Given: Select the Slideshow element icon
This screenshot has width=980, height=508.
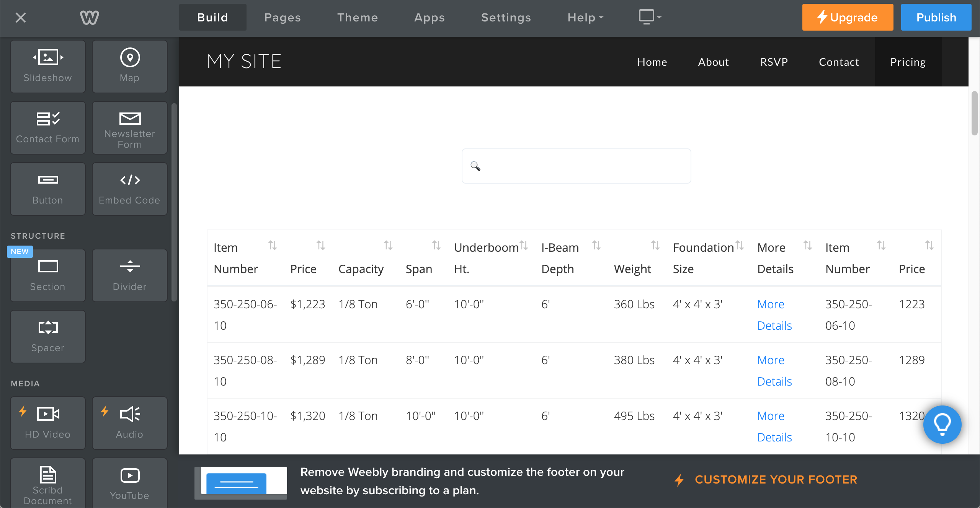Looking at the screenshot, I should [x=48, y=58].
